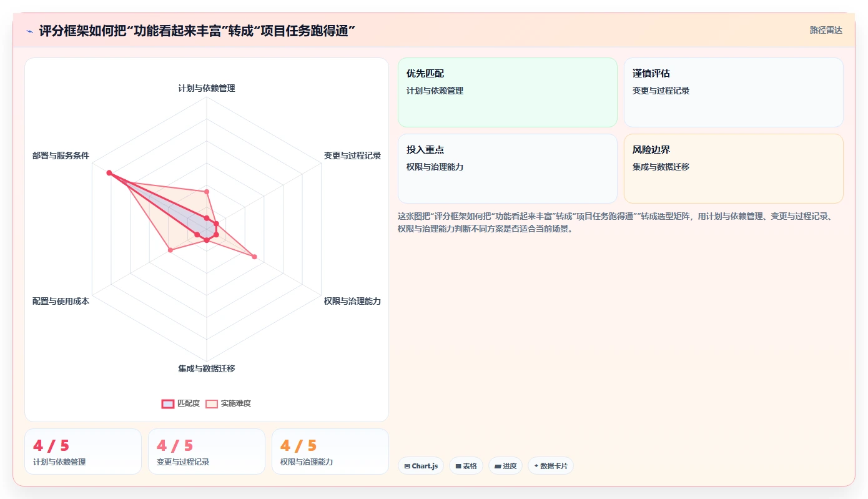Click the 4 / 5 计划与依赖管理 score card
The width and height of the screenshot is (868, 499).
[83, 452]
